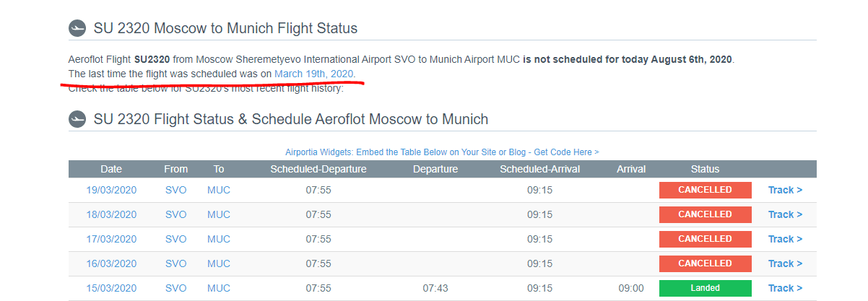Viewport: 868px width, 301px height.
Task: Click the Status column header
Action: [705, 169]
